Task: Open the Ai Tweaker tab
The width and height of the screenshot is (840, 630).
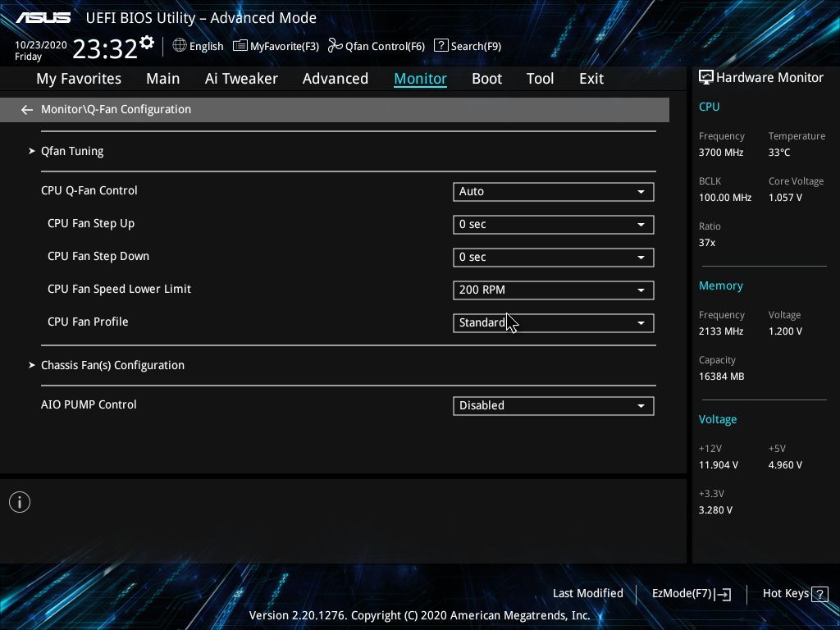Action: (241, 79)
